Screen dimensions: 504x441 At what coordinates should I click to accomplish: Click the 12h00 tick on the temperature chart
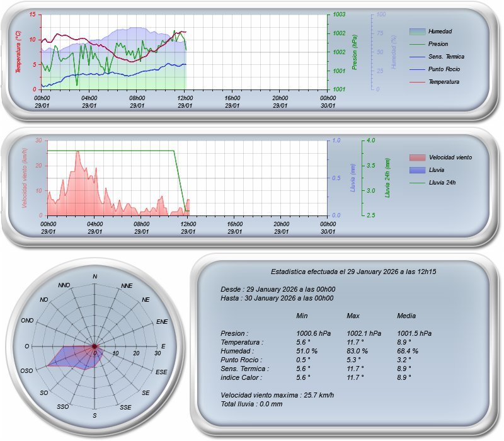point(185,98)
